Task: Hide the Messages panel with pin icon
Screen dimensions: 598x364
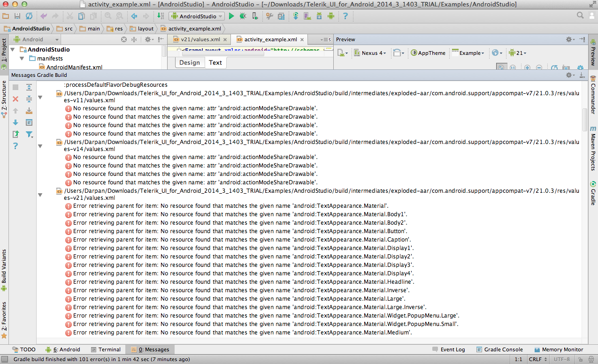Action: (582, 75)
